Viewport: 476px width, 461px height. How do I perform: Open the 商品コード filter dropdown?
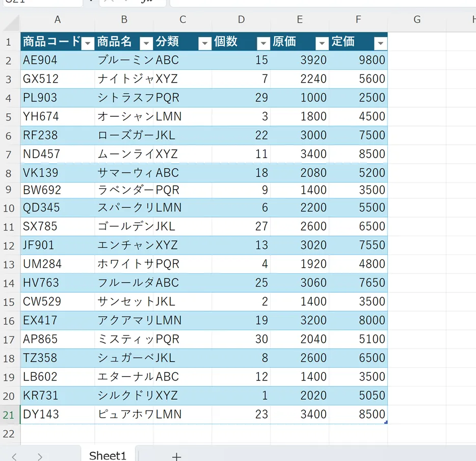[x=88, y=43]
